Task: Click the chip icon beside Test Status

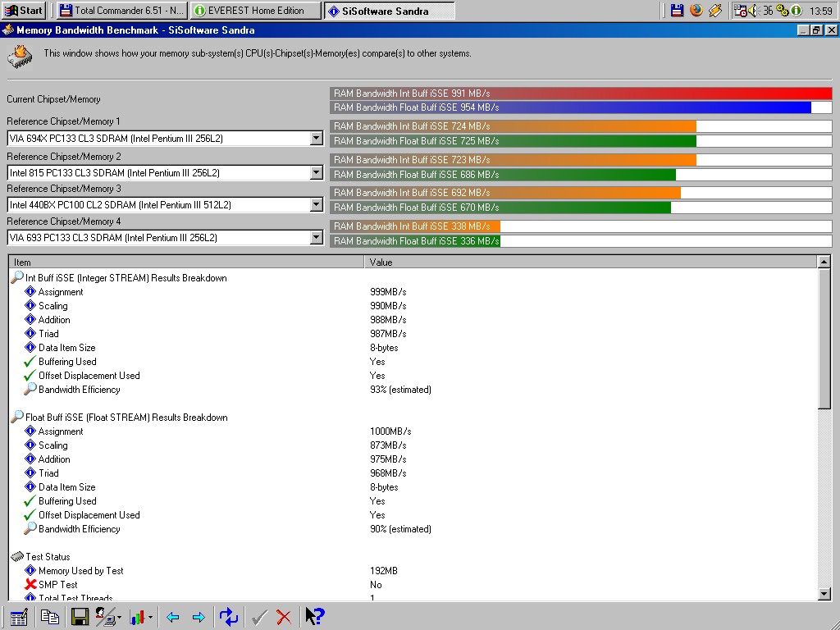Action: coord(17,557)
